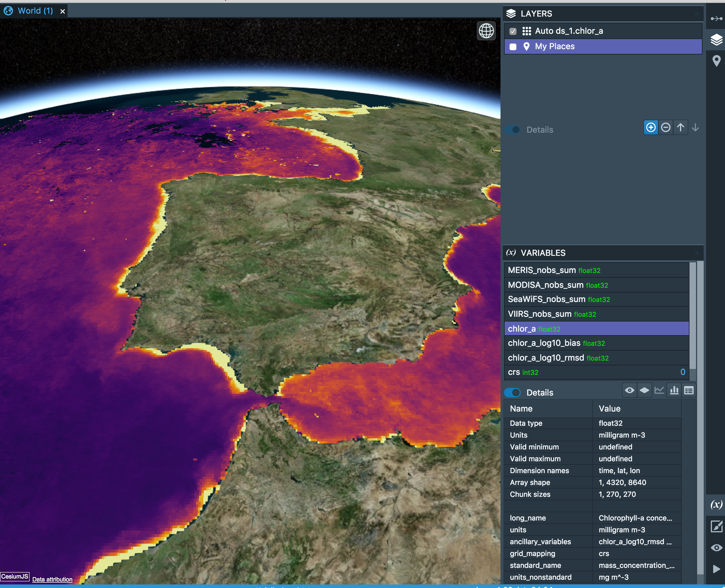
Task: Open the time series chart for chlor_a
Action: (x=660, y=390)
